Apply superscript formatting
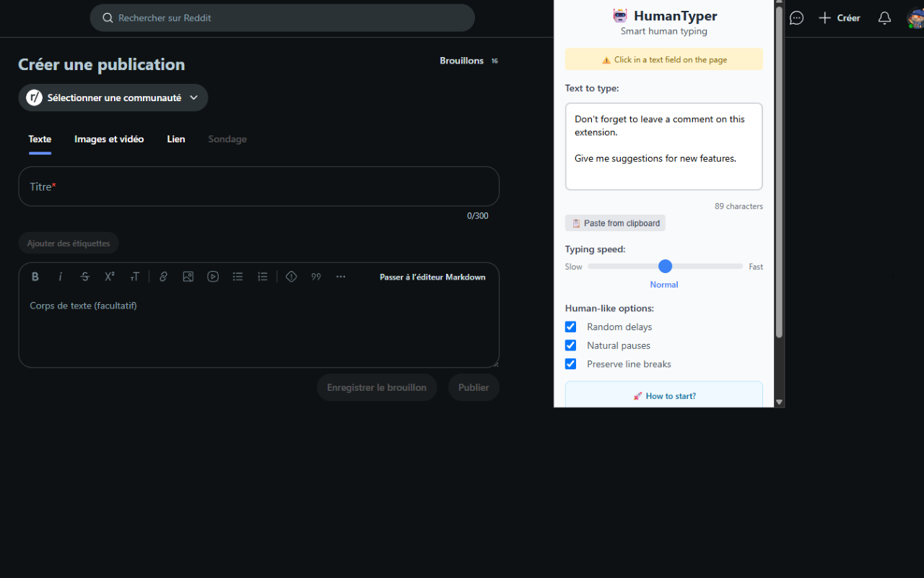924x578 pixels. pyautogui.click(x=110, y=276)
